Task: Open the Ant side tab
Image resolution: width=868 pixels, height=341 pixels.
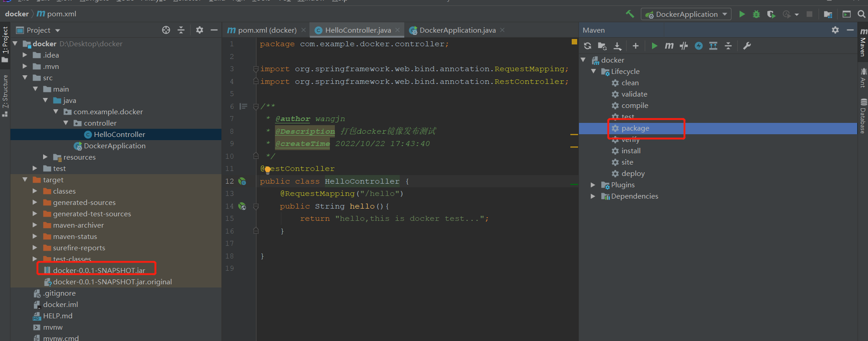Action: coord(863,78)
